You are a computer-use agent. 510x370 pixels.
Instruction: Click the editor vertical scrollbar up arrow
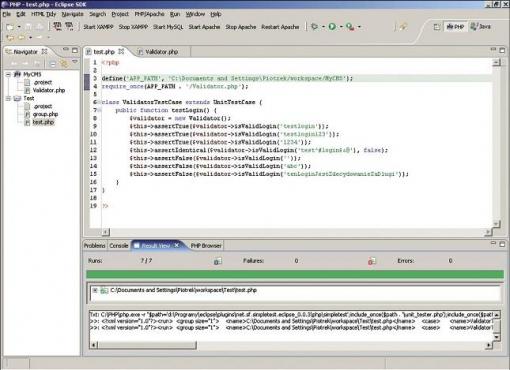[x=496, y=62]
